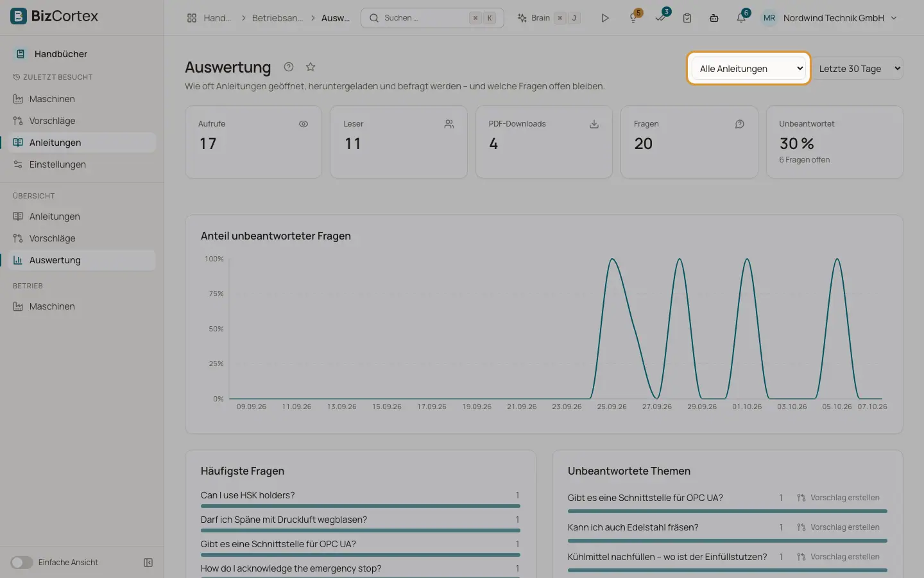Screen dimensions: 924x578
Task: Focus the Suchen search field
Action: coord(432,18)
